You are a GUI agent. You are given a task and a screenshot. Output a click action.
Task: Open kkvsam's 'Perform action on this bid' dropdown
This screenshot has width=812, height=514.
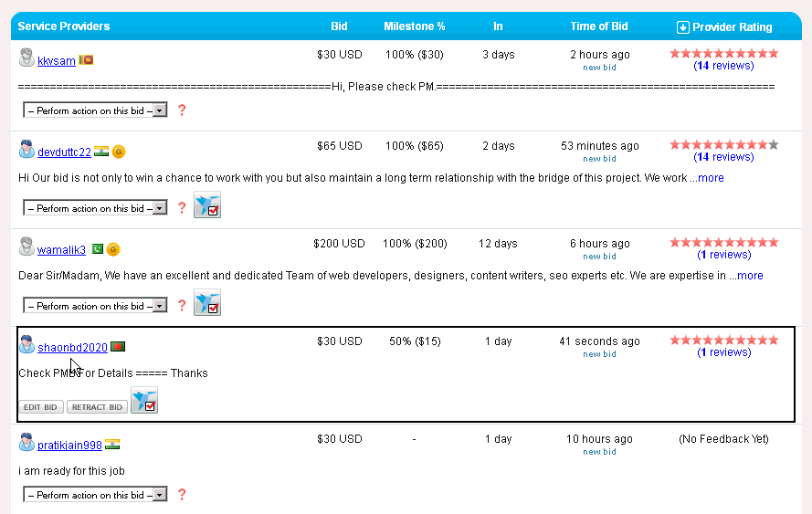(96, 110)
